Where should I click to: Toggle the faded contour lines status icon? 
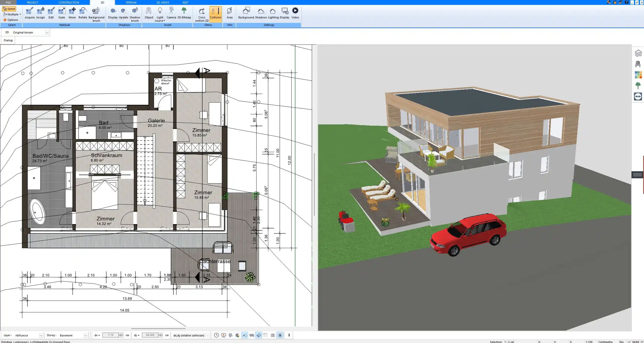pos(266,335)
